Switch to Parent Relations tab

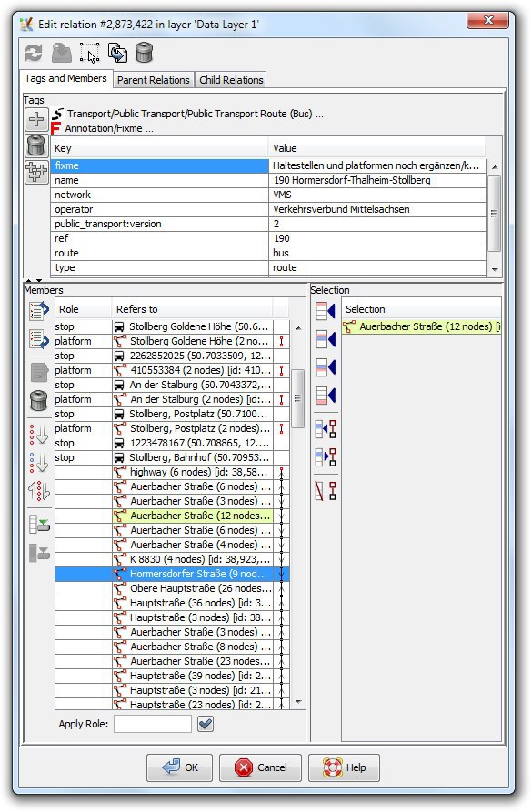click(x=154, y=80)
